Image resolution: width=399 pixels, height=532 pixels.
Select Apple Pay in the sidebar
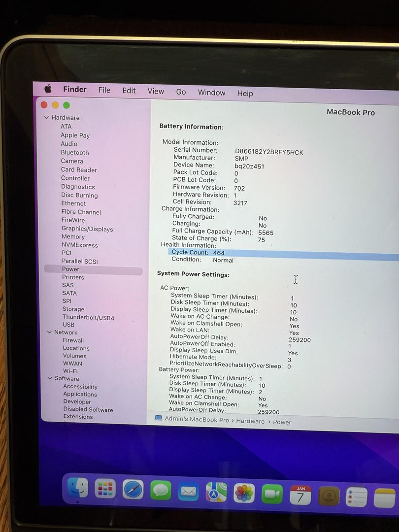click(x=75, y=135)
